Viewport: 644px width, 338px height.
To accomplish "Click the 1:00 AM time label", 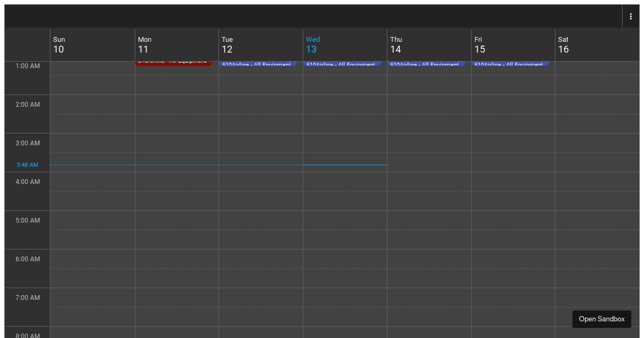I will click(x=27, y=65).
